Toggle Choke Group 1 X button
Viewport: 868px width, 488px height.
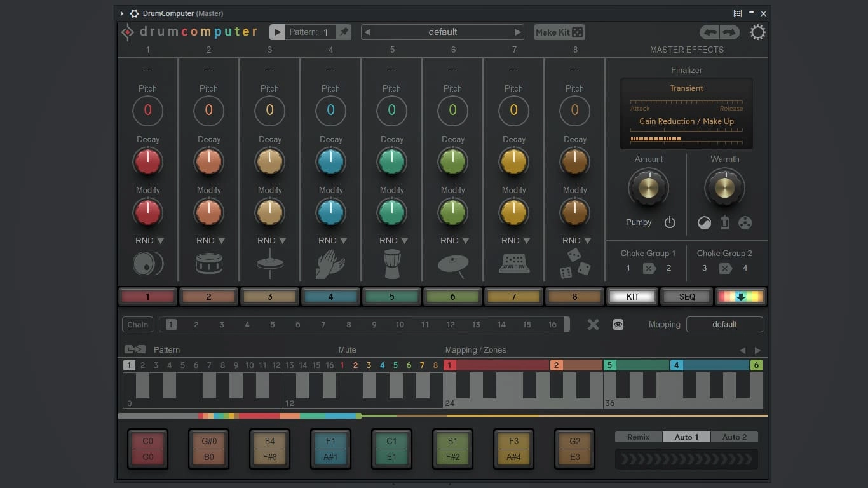(649, 269)
